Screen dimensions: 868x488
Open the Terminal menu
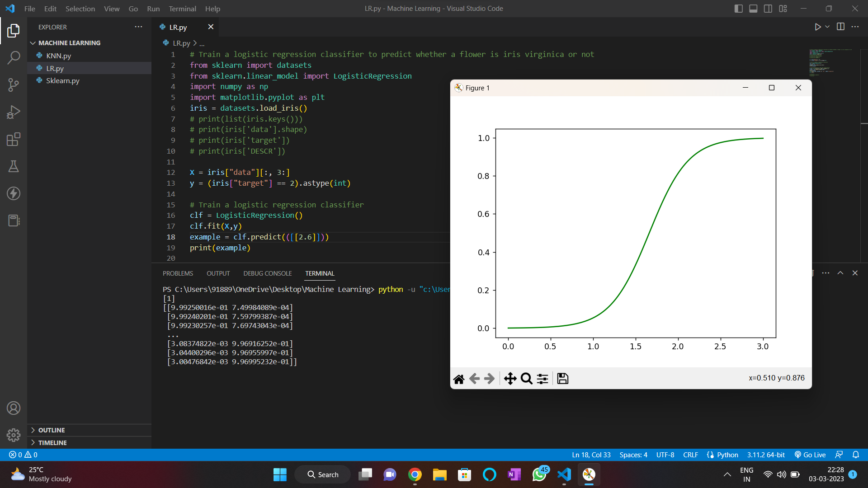click(182, 9)
